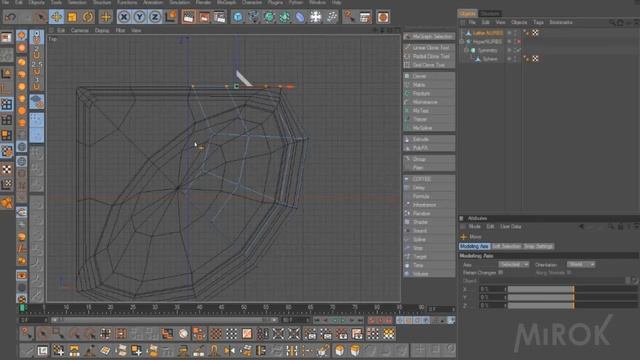Disable Symmetry via green checkmark
The height and width of the screenshot is (360, 640).
[x=518, y=50]
